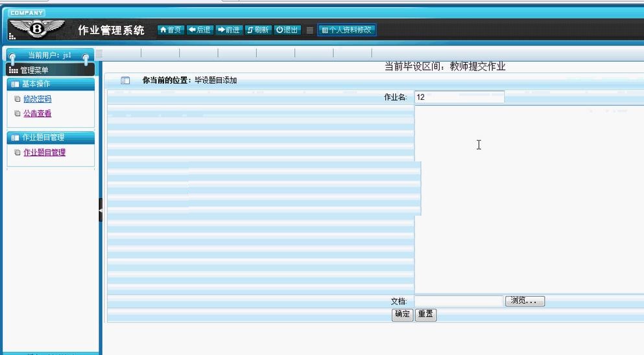Click the 当前毕设区间：教师提交作业 heading
The width and height of the screenshot is (644, 355).
[445, 67]
